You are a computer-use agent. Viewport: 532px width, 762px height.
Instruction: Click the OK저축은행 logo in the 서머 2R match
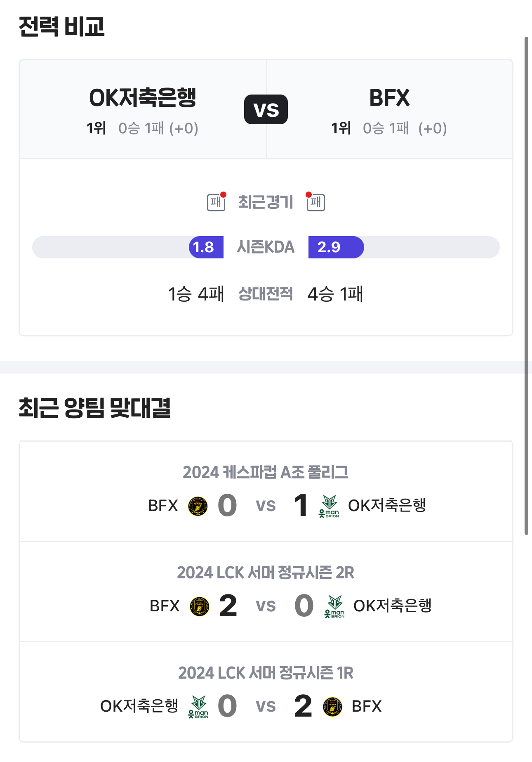pyautogui.click(x=334, y=606)
